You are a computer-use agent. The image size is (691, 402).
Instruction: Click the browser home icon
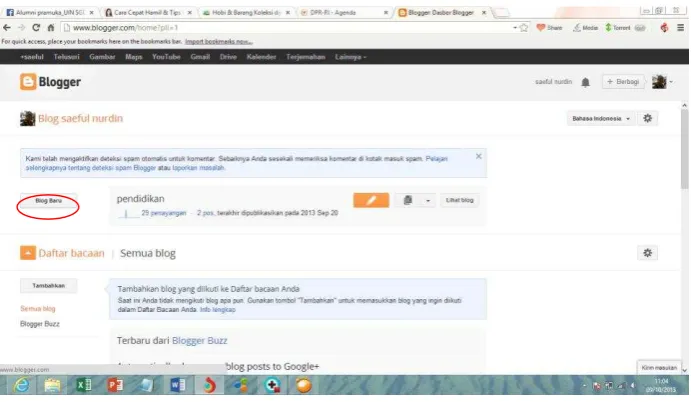click(x=51, y=27)
